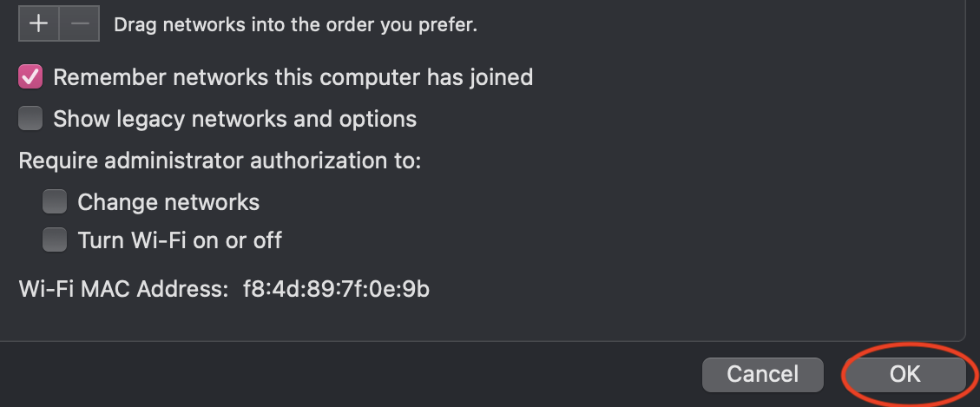The image size is (980, 407).
Task: Click the MAC address value f8:4d:89:7f:0e:9b
Action: [x=337, y=288]
